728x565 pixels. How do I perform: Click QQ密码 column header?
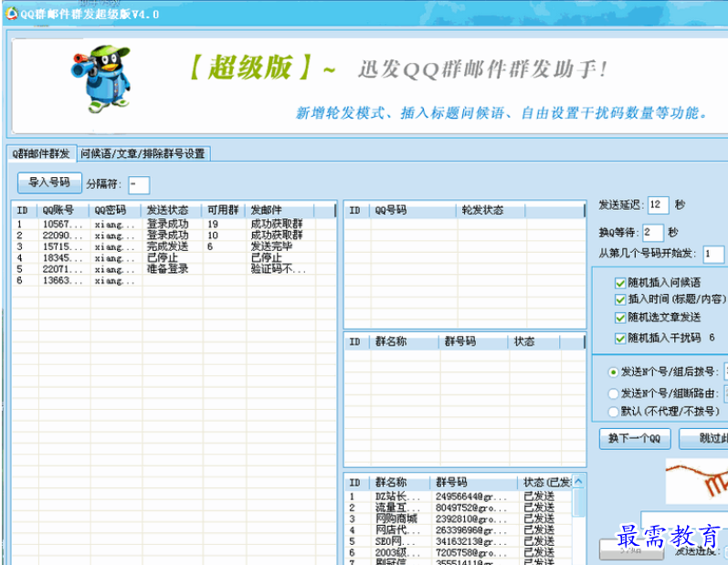[x=115, y=210]
